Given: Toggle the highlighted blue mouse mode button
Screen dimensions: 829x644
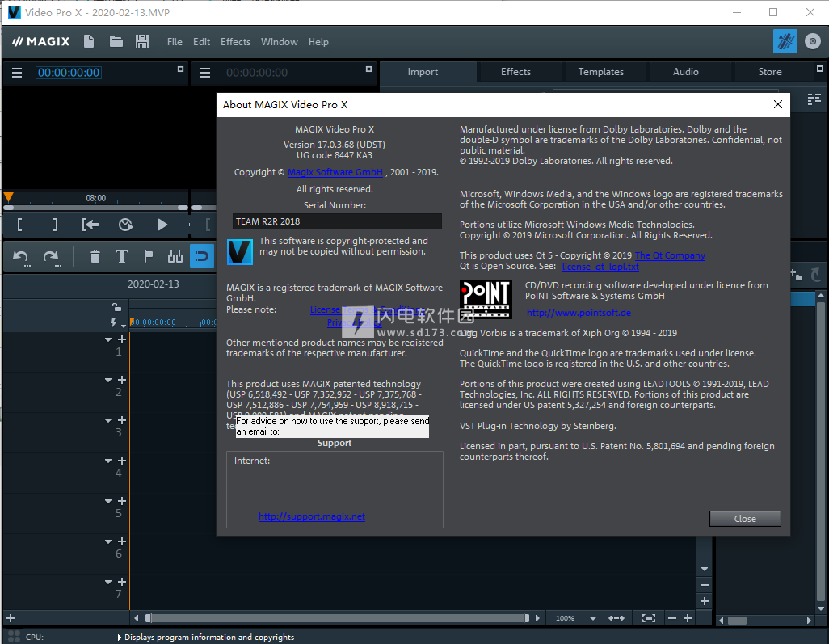Looking at the screenshot, I should 201,256.
